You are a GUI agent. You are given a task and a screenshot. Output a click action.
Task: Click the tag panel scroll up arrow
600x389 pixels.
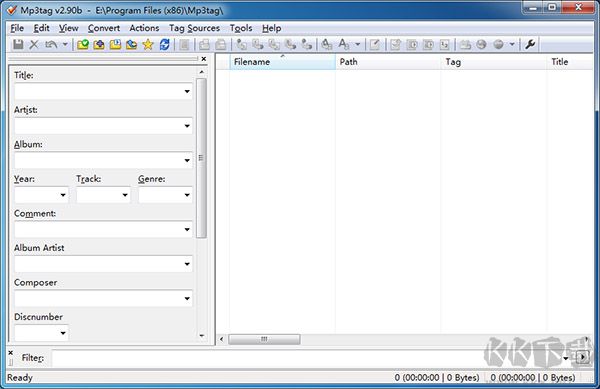tap(202, 72)
